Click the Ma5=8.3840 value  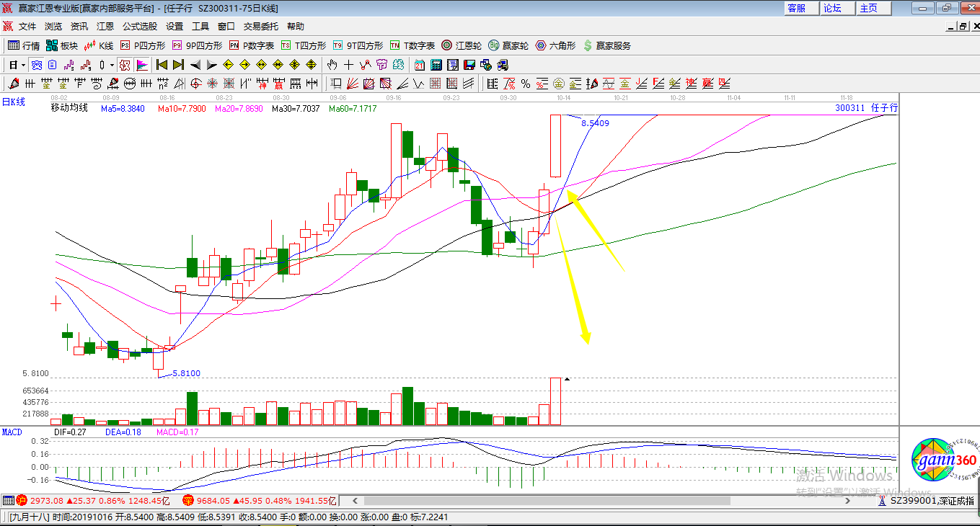pyautogui.click(x=123, y=109)
